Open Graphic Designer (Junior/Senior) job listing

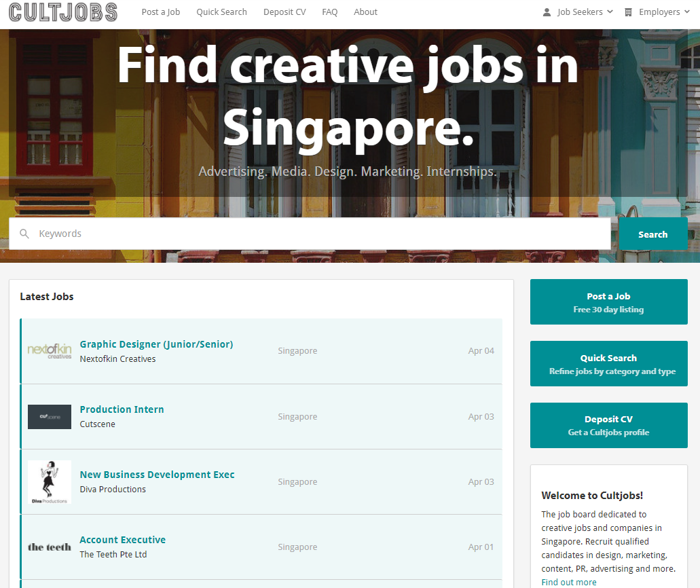[156, 344]
